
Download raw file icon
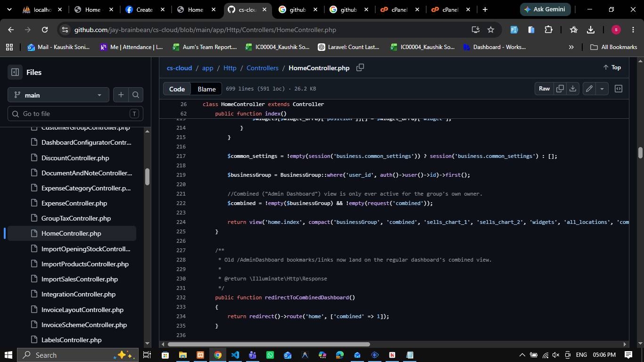click(573, 89)
